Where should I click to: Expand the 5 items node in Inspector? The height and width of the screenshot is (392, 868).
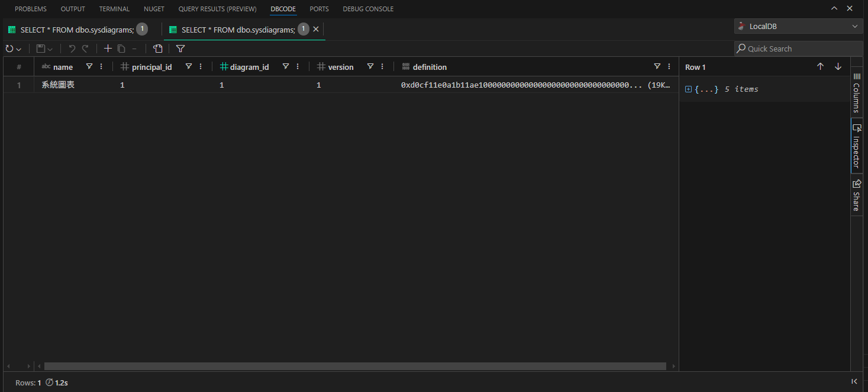[x=688, y=89]
